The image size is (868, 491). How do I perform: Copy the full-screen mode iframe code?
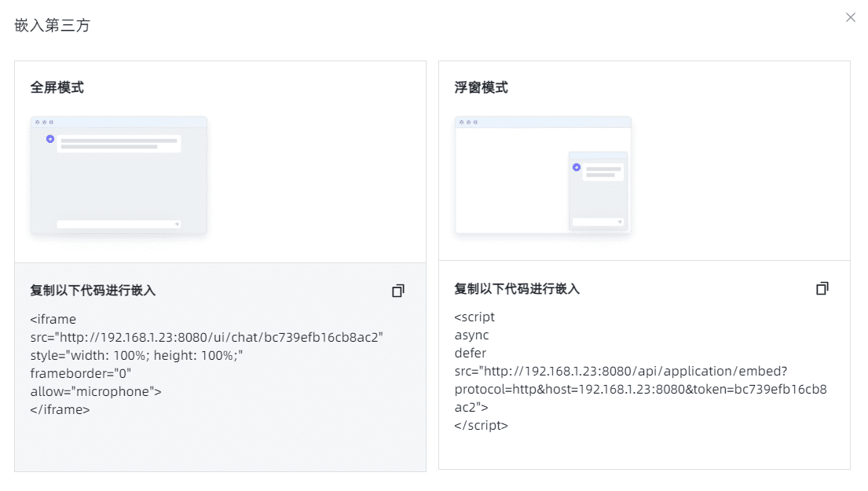[398, 291]
